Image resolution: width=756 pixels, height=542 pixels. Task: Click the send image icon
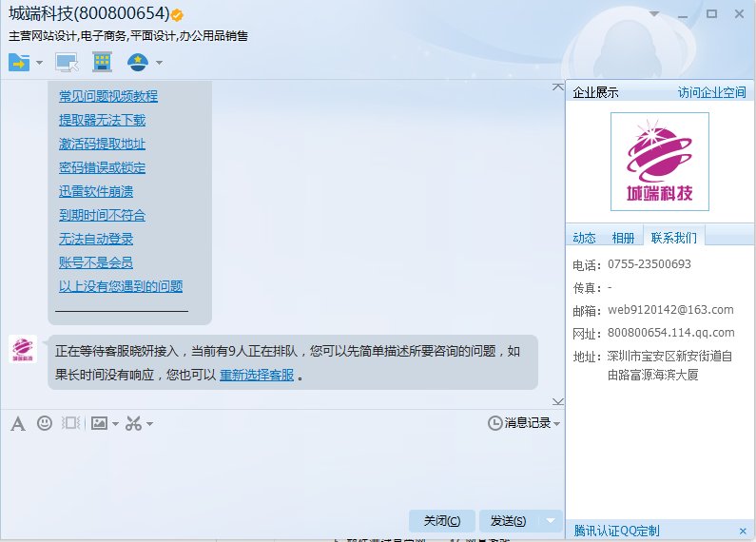click(x=100, y=423)
